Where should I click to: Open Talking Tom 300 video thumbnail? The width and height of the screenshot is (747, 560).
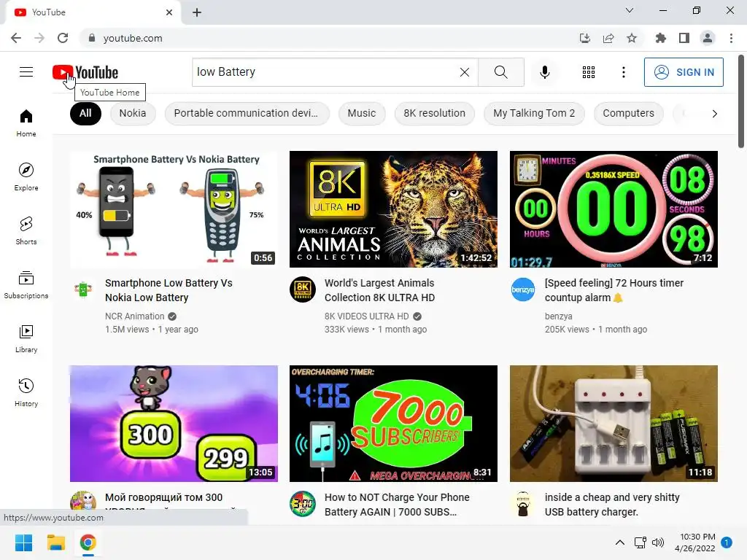[174, 424]
